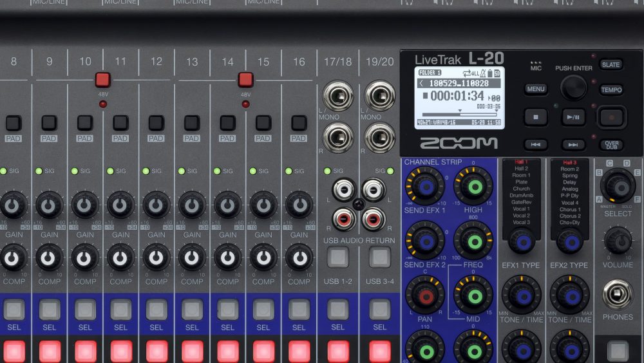The width and height of the screenshot is (644, 363).
Task: Point to the PHONES headphone jack
Action: (618, 294)
